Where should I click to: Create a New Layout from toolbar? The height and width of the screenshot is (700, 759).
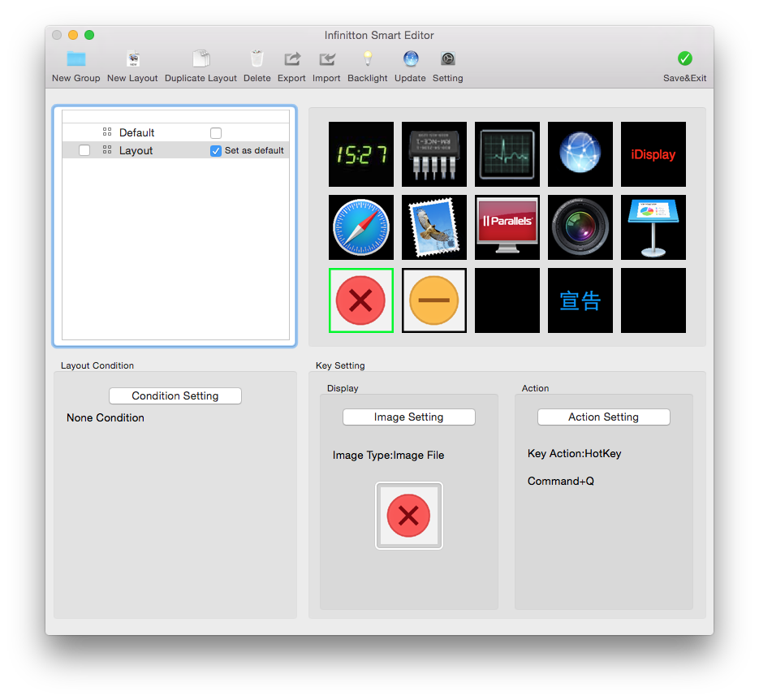(132, 59)
